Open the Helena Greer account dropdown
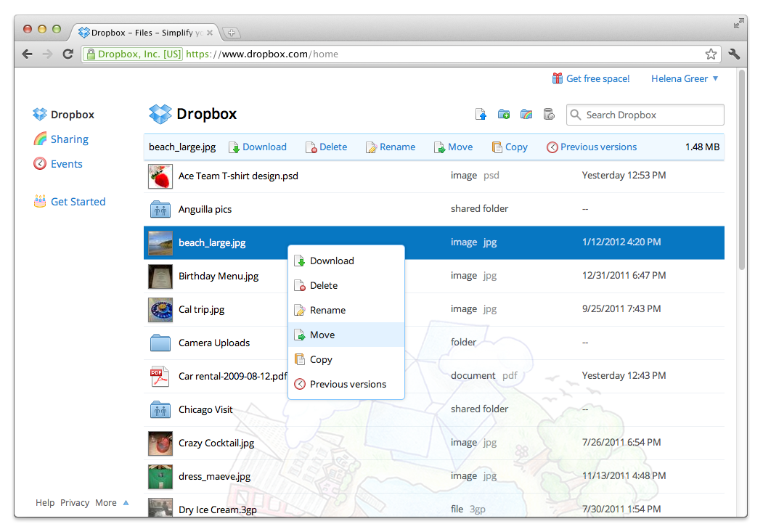Screen dimensions: 763x532 pyautogui.click(x=683, y=78)
